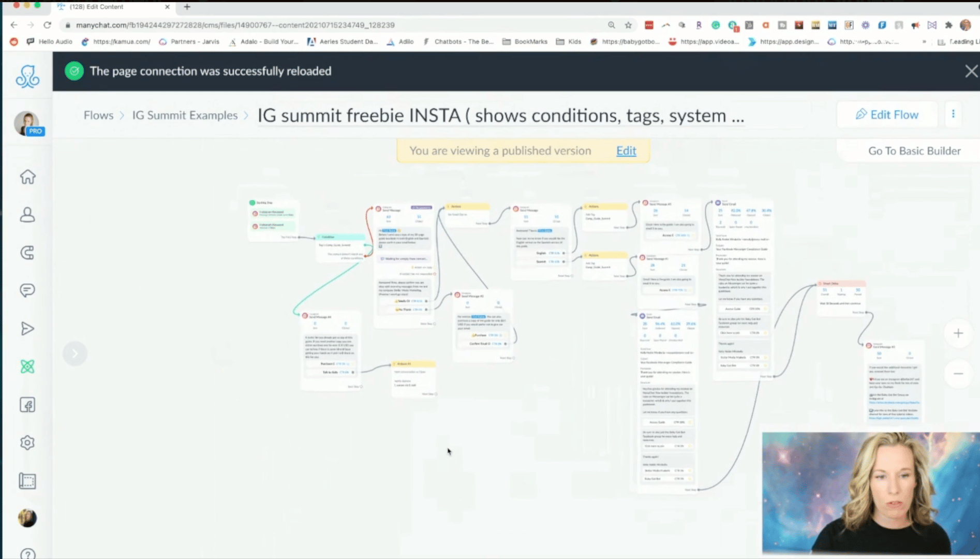Close the Edit Content browser tab

(x=167, y=7)
